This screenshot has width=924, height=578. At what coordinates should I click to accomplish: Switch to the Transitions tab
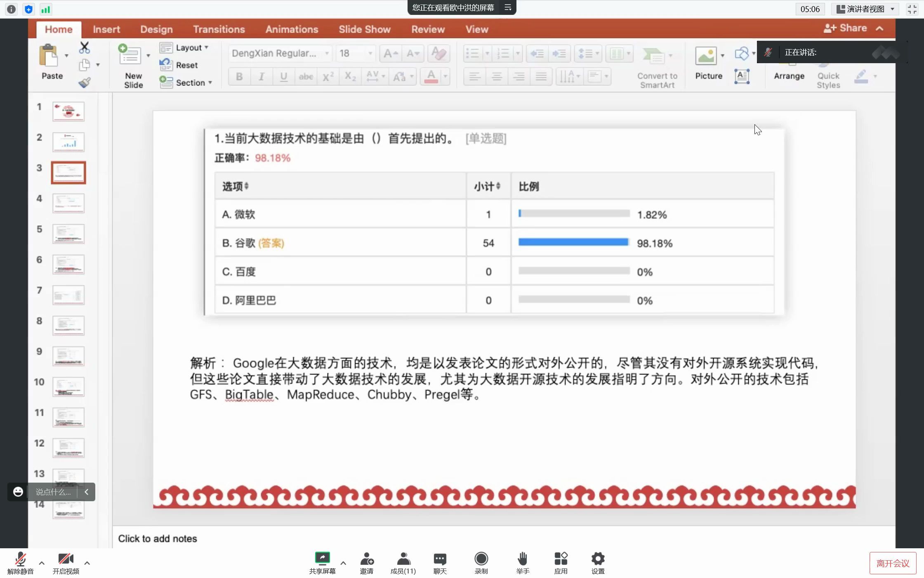219,29
